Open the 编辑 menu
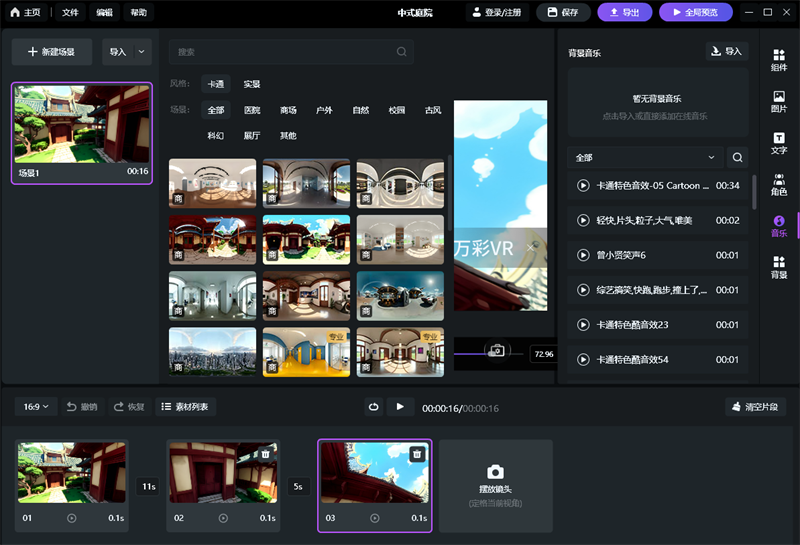800x545 pixels. (104, 13)
